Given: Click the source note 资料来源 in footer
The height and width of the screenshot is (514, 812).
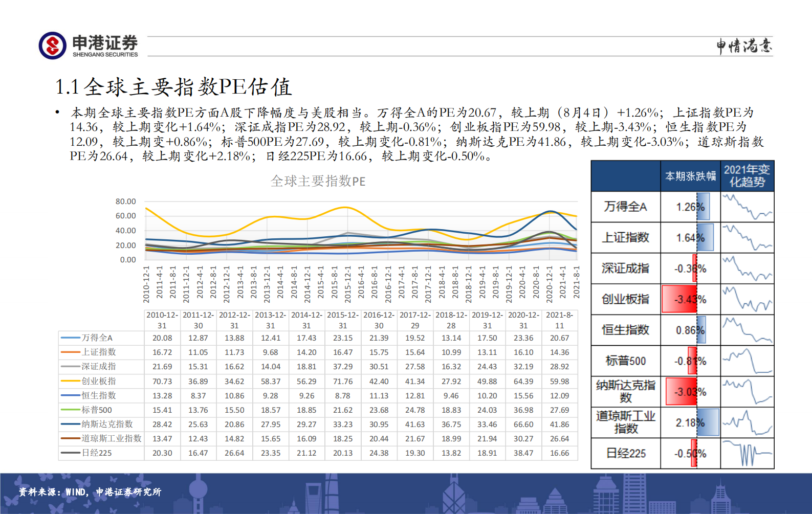Looking at the screenshot, I should 90,492.
